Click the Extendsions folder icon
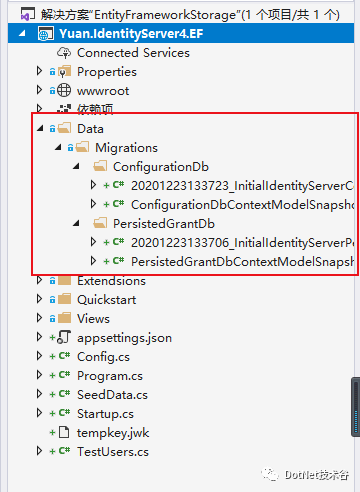This screenshot has width=360, height=492. click(x=64, y=280)
